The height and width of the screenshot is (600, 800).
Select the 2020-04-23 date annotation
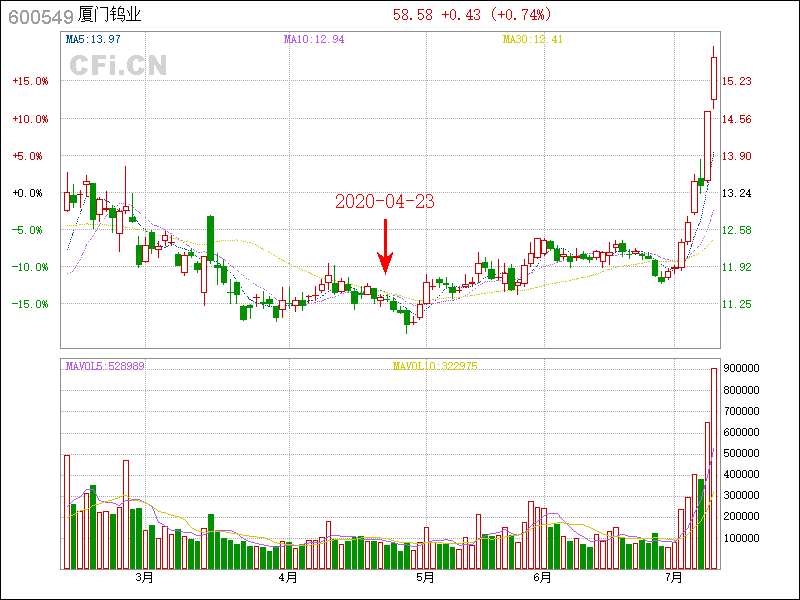(x=384, y=201)
